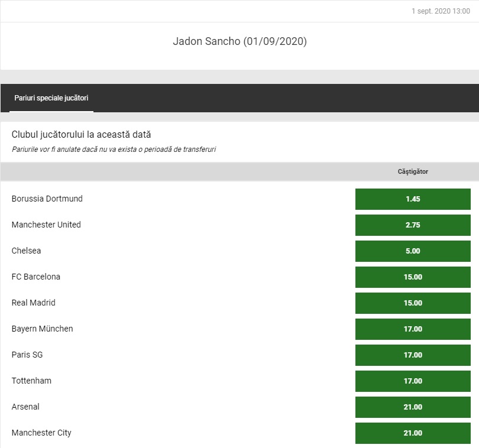The width and height of the screenshot is (479, 448).
Task: Select the 1.45 odds for Borussia Dortmund
Action: point(413,199)
